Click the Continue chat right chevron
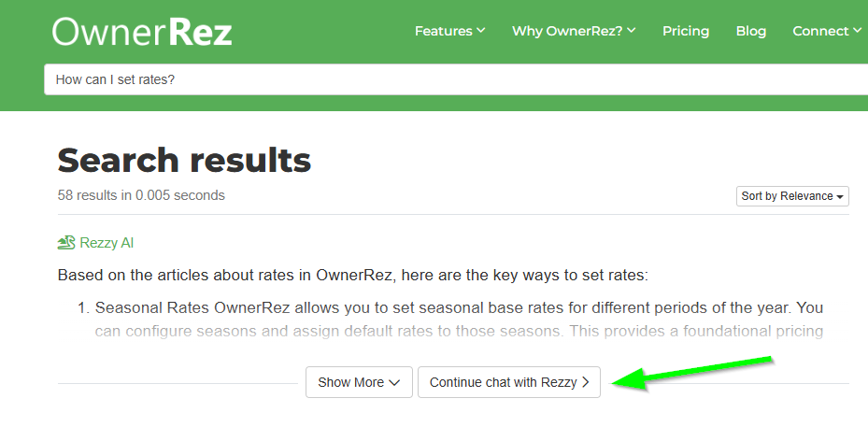 tap(585, 382)
